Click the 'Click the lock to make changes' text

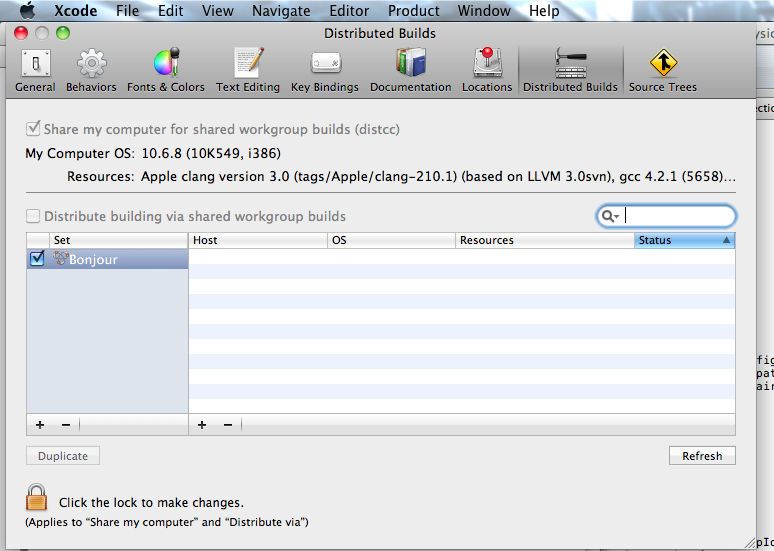[x=151, y=503]
